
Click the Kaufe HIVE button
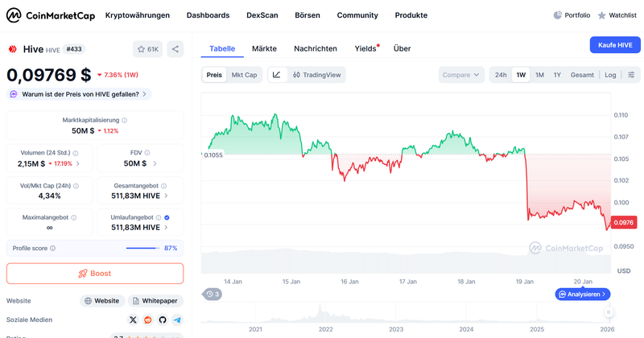pos(614,45)
